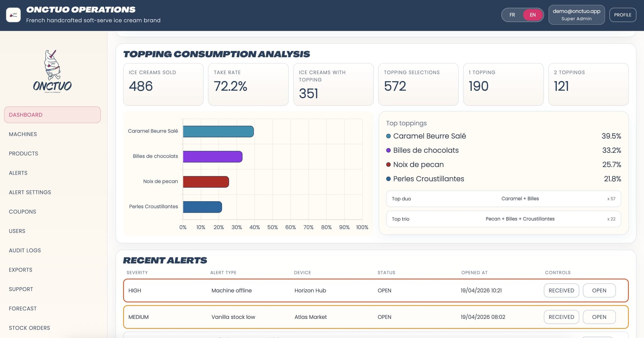
Task: Click the HIGH severity alert label
Action: click(135, 290)
